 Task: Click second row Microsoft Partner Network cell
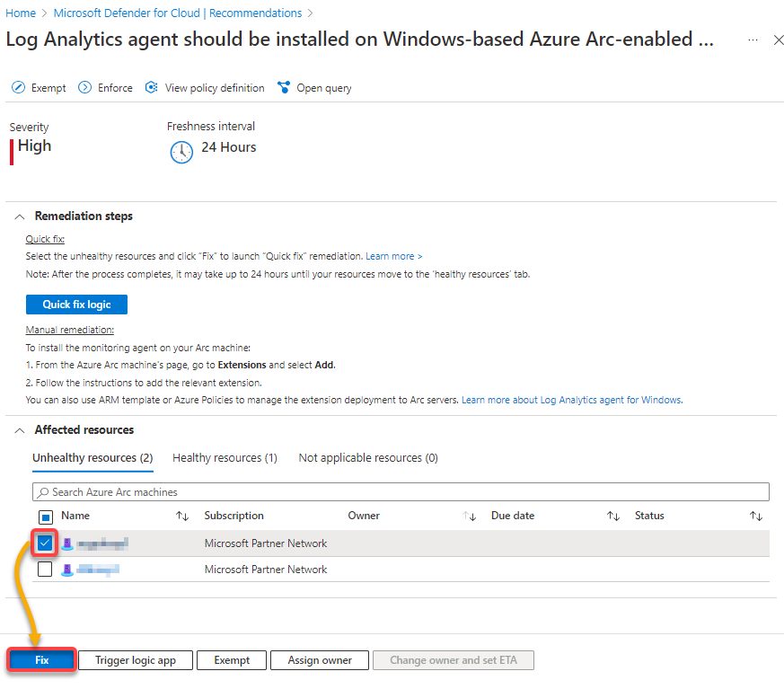click(x=266, y=570)
